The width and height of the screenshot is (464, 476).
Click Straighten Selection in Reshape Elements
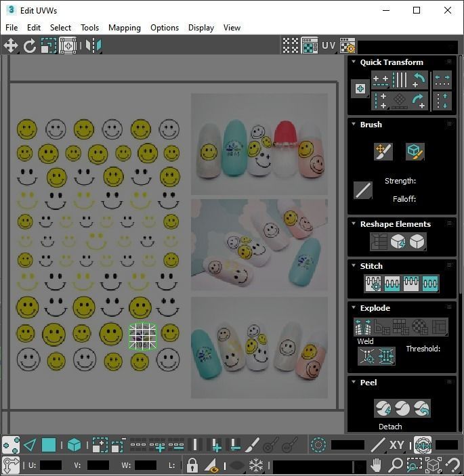pyautogui.click(x=379, y=242)
